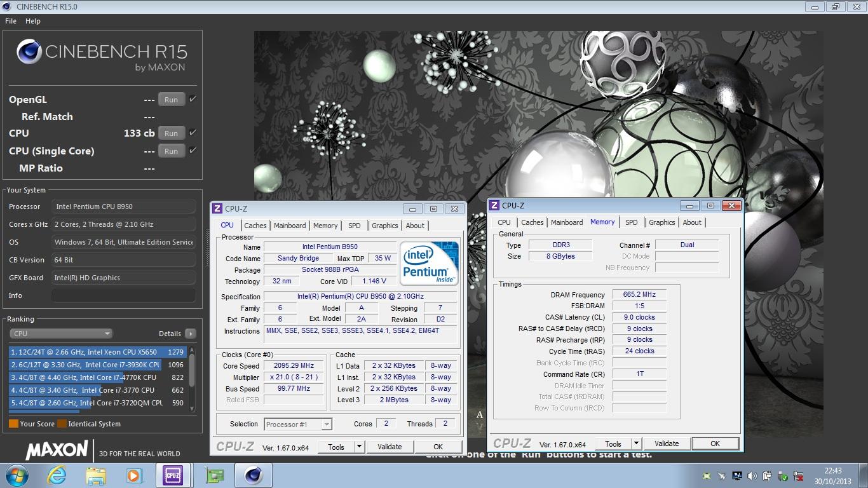Open the Cinebench File menu
This screenshot has width=868, height=488.
[11, 21]
